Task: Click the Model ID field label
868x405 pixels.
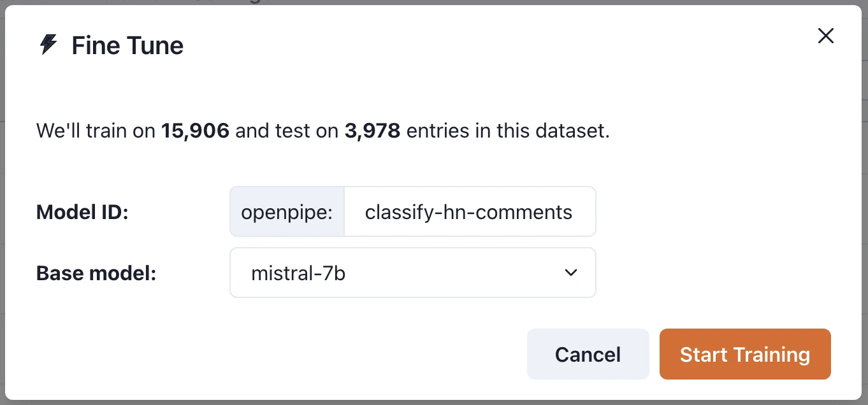Action: (82, 212)
